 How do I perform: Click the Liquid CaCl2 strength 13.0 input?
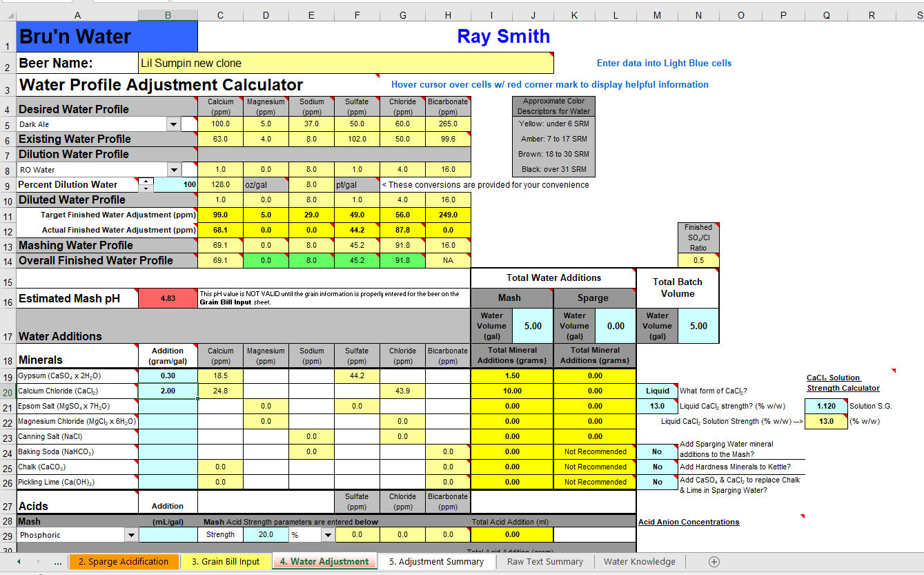pos(657,406)
